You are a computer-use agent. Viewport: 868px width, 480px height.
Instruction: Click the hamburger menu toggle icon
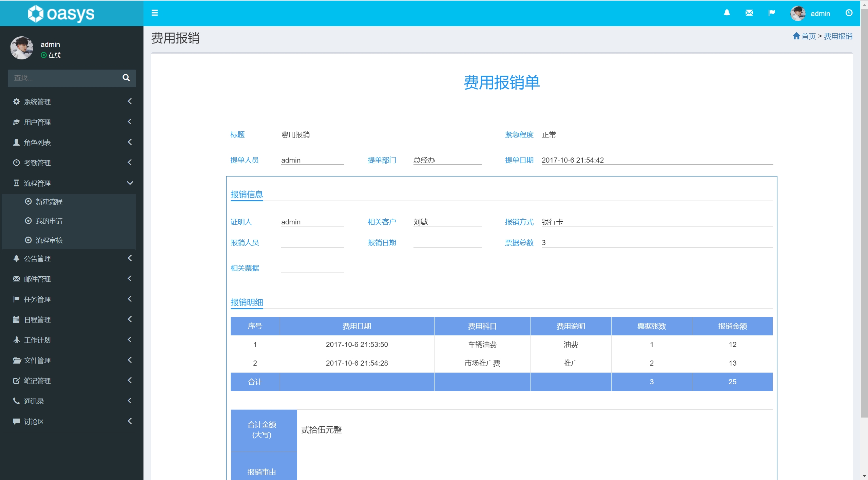[x=154, y=13]
